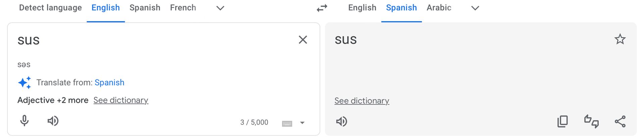
Task: Listen to the source text
Action: (53, 121)
